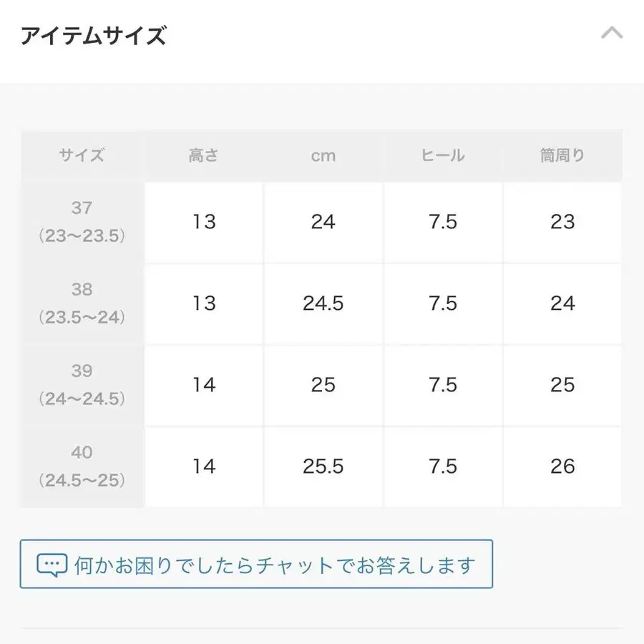Select the 筒周り column header
Screen dimensions: 644x644
coord(562,155)
